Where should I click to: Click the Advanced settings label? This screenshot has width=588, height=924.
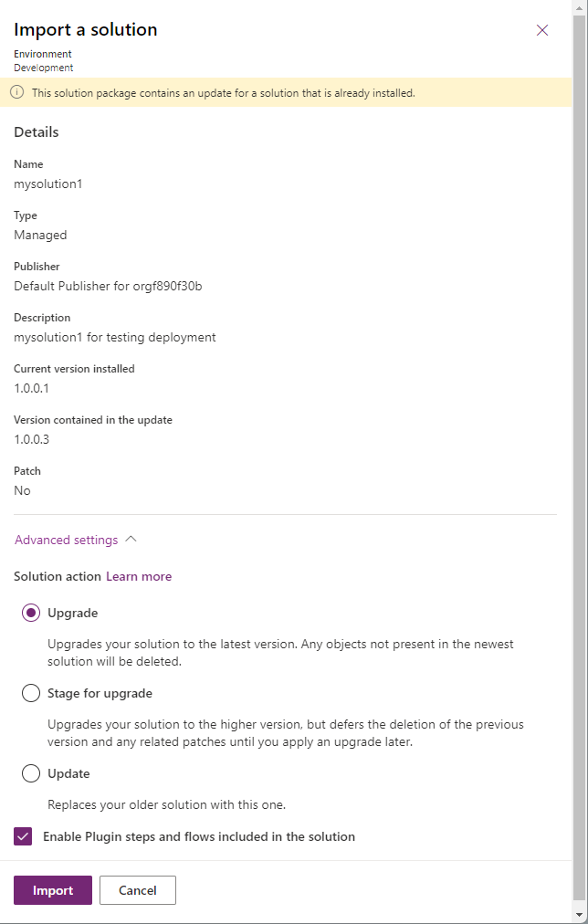point(67,540)
